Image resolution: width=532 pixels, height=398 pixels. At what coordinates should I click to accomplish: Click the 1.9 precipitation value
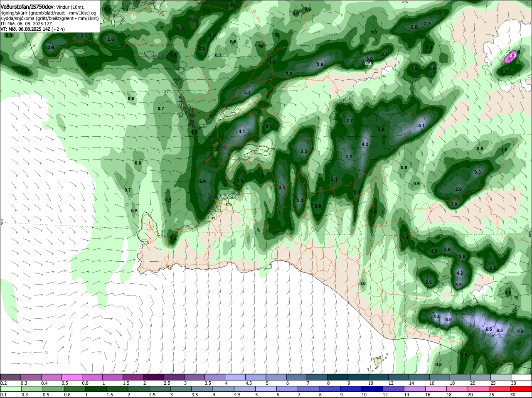tap(434, 251)
